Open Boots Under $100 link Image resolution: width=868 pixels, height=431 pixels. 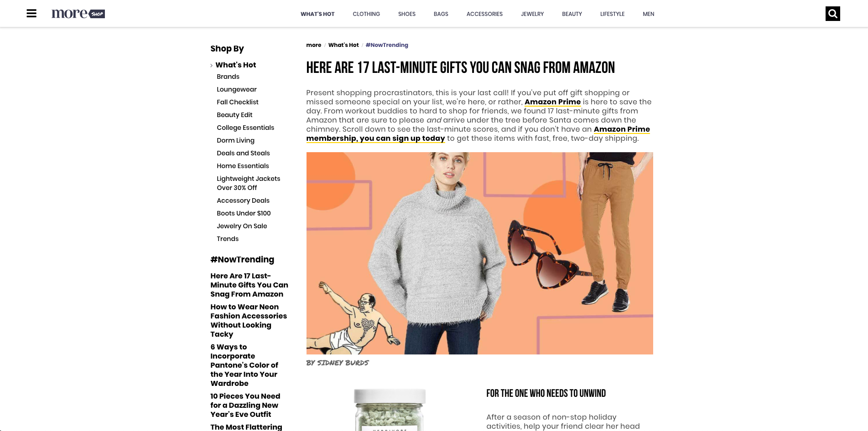[244, 213]
